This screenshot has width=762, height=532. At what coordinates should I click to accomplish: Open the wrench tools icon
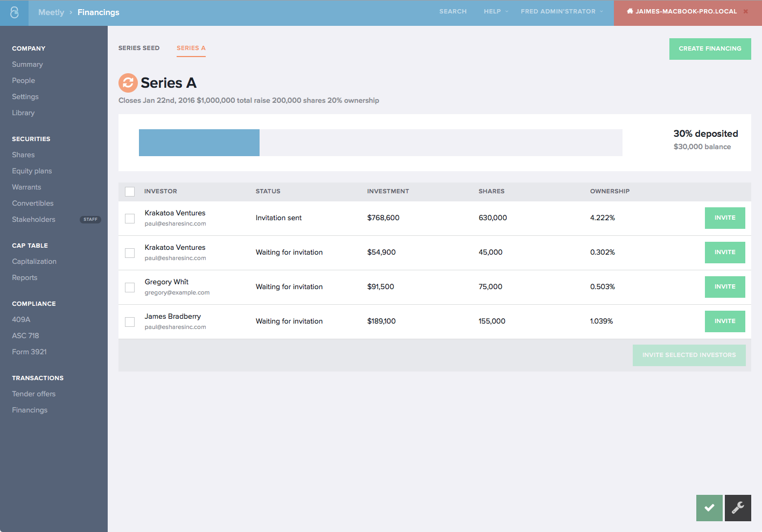pyautogui.click(x=738, y=508)
